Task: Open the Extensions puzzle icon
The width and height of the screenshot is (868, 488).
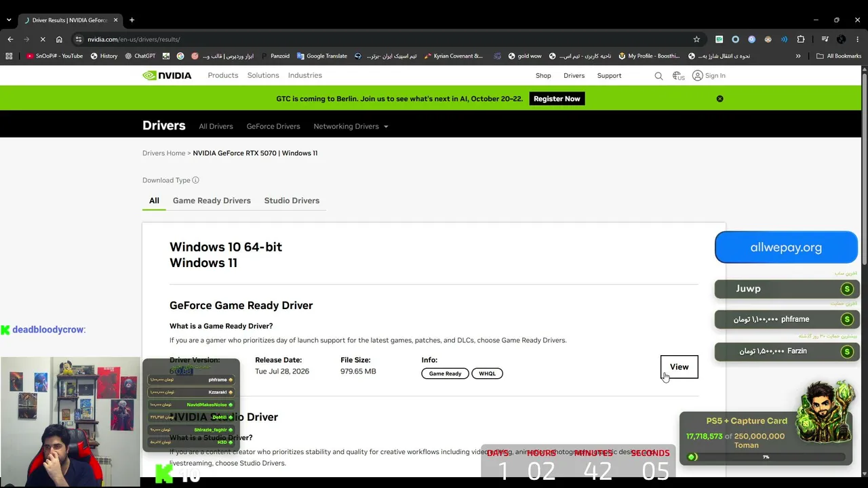Action: click(801, 39)
